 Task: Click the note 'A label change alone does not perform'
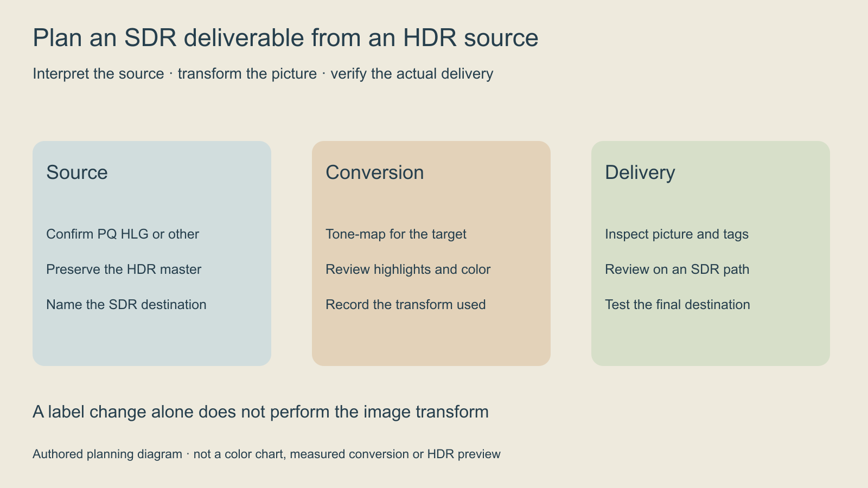pos(260,412)
